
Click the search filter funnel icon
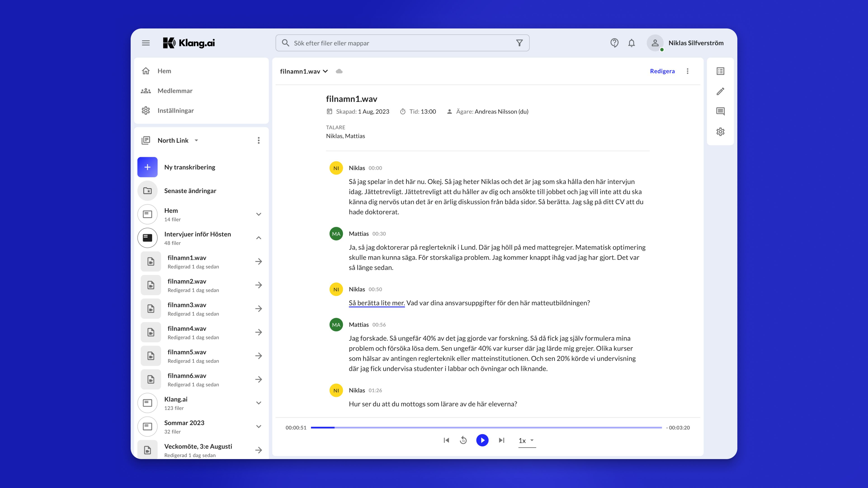519,43
